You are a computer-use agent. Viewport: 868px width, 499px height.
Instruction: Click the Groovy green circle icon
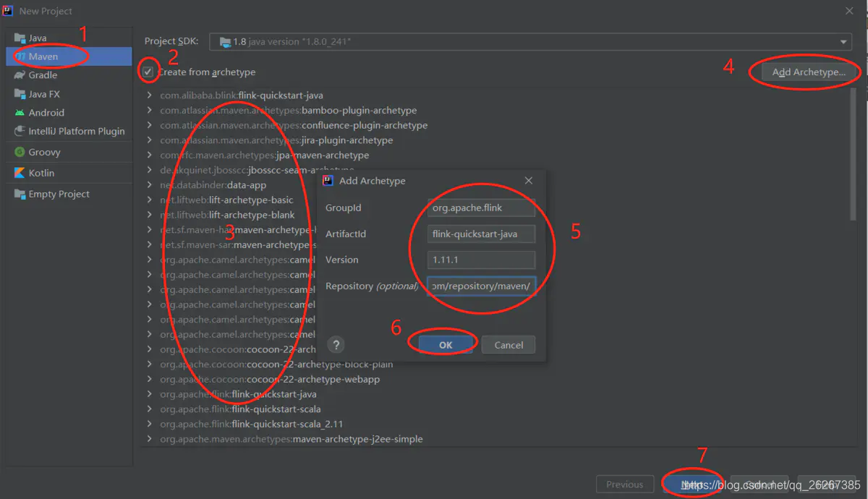point(20,153)
